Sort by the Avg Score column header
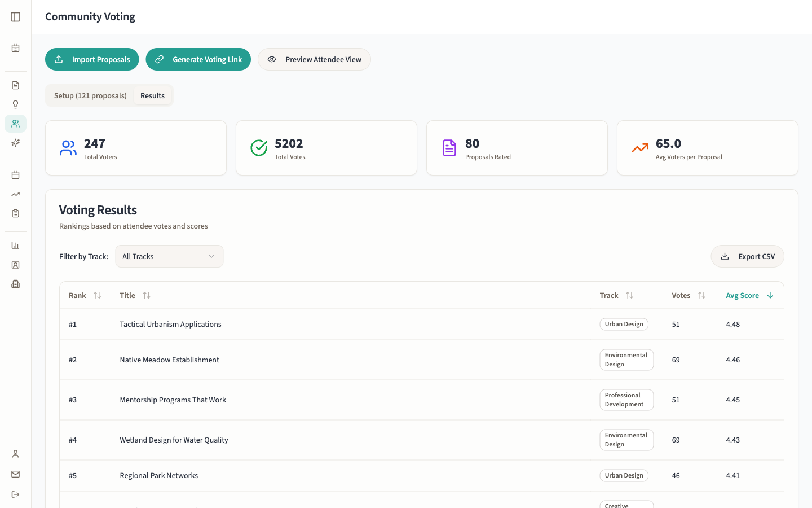The height and width of the screenshot is (508, 812). click(742, 295)
